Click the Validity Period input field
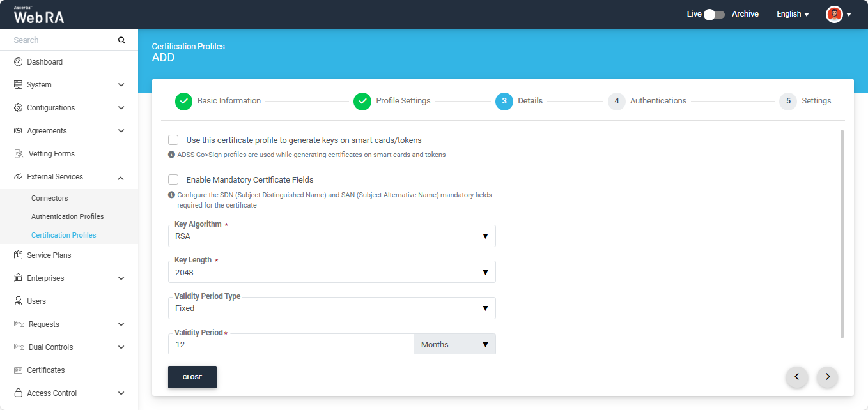Screen dimensions: 868x410 click(291, 345)
